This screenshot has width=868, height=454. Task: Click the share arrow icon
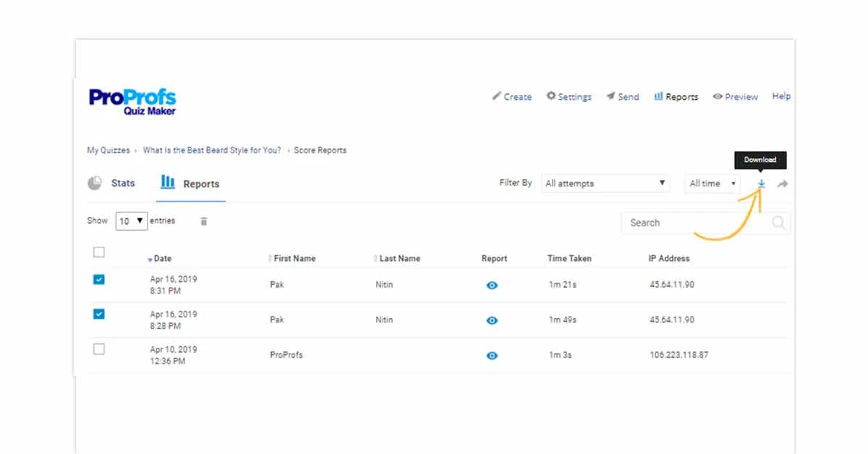[x=783, y=184]
